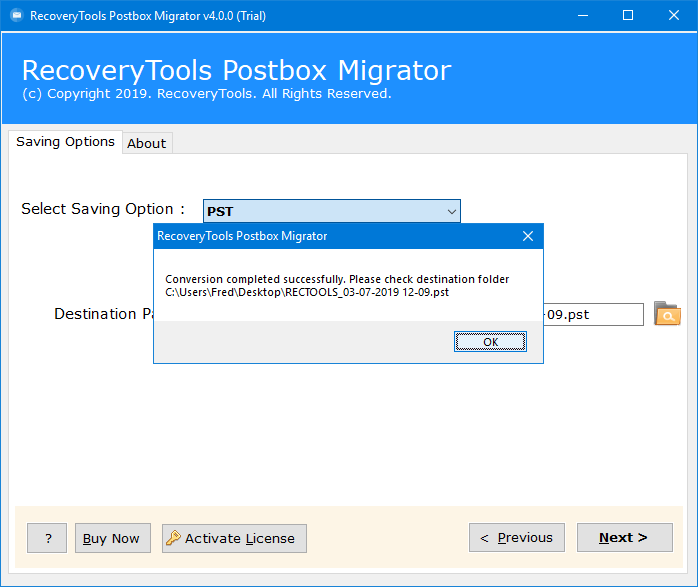
Task: Click the 'Select Saving Option :' label
Action: click(103, 209)
